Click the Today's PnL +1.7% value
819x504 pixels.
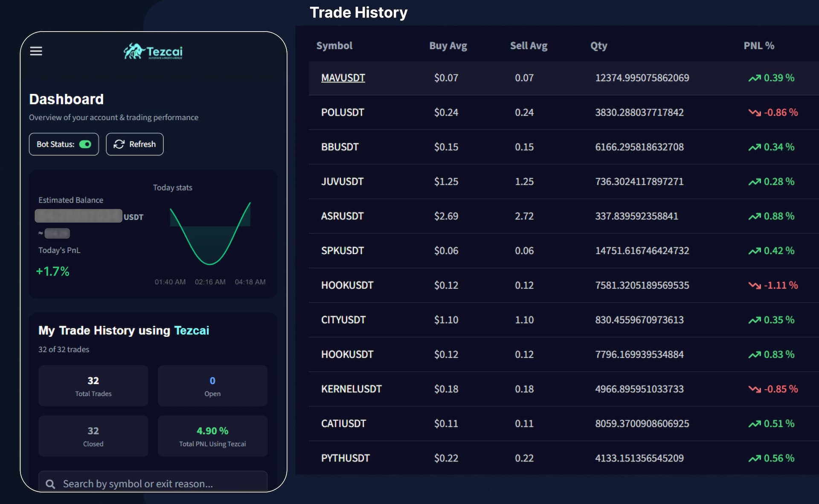pos(52,271)
